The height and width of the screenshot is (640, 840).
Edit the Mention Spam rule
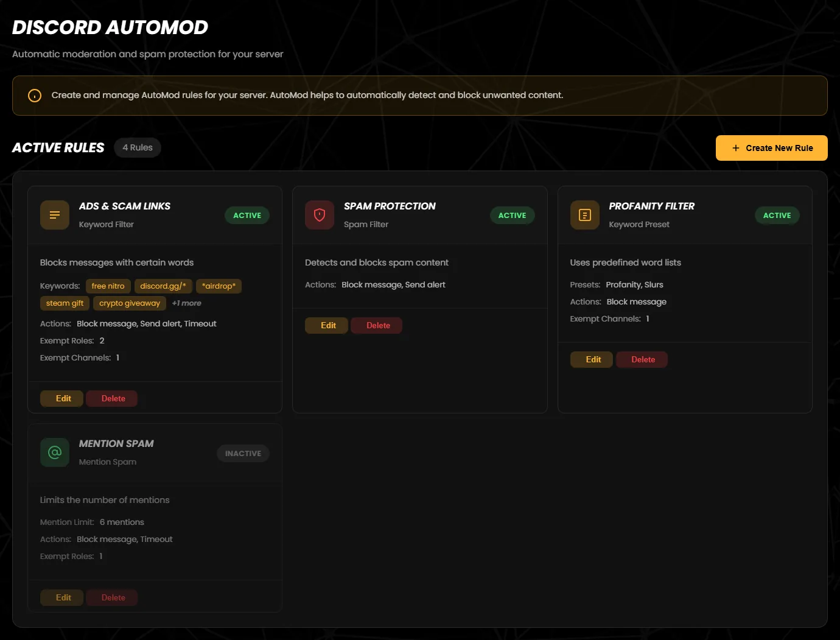61,597
